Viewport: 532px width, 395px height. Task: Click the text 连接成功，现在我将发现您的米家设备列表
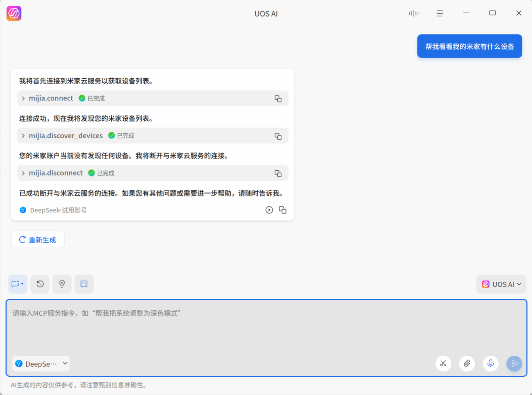tap(86, 119)
